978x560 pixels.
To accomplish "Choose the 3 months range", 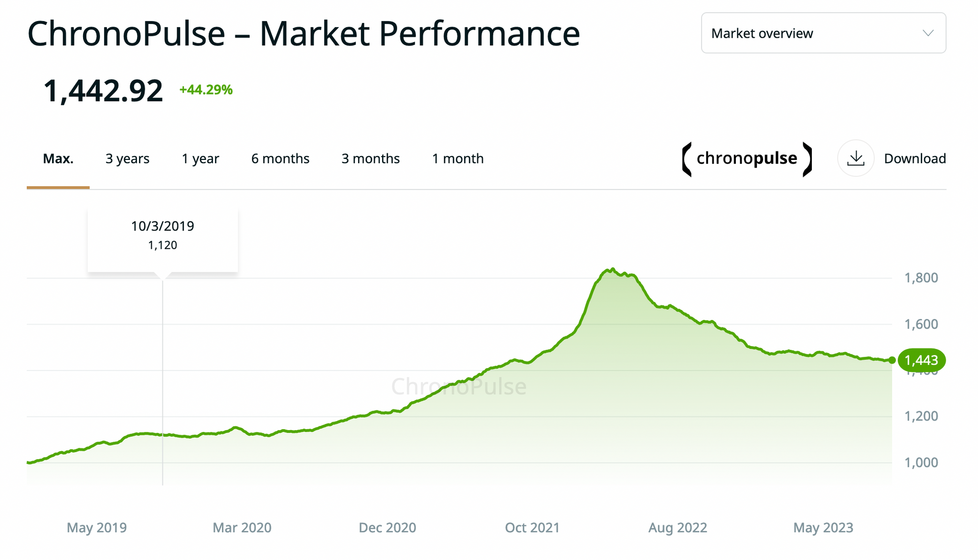I will pyautogui.click(x=370, y=158).
